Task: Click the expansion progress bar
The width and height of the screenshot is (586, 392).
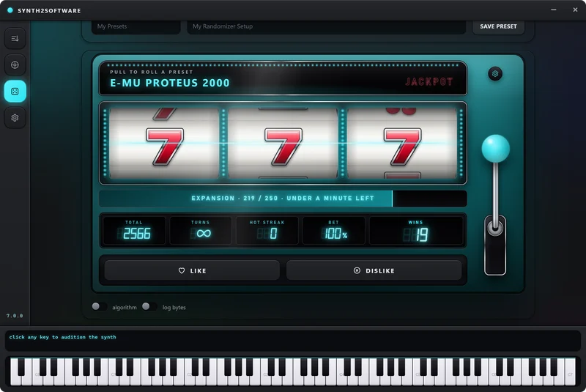Action: 283,199
